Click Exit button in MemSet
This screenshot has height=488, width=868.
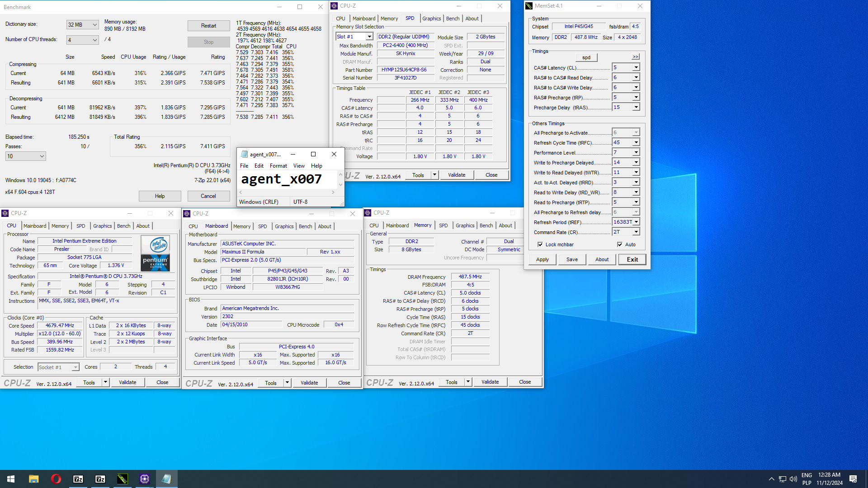632,259
